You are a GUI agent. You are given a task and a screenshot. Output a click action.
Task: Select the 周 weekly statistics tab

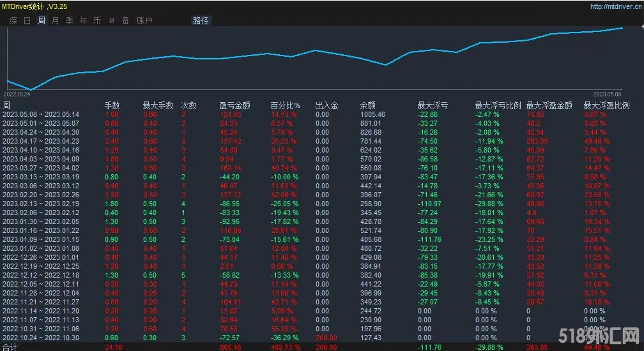coord(42,20)
